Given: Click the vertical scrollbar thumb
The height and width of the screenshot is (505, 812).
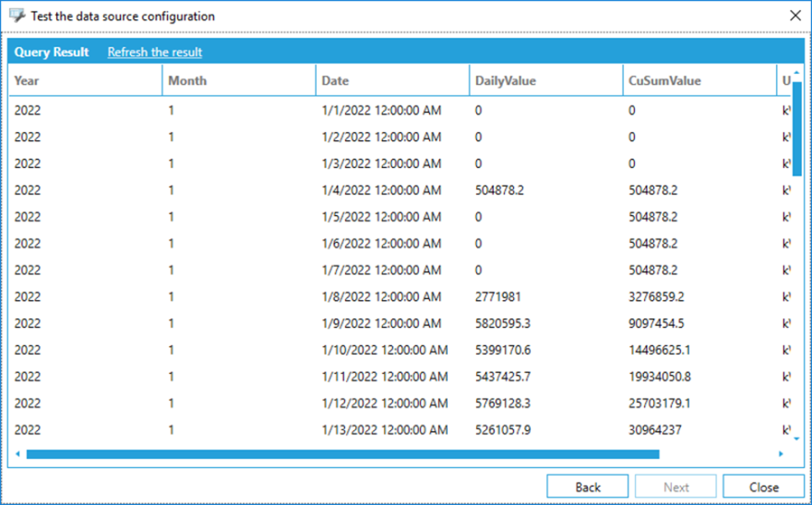Looking at the screenshot, I should 797,120.
